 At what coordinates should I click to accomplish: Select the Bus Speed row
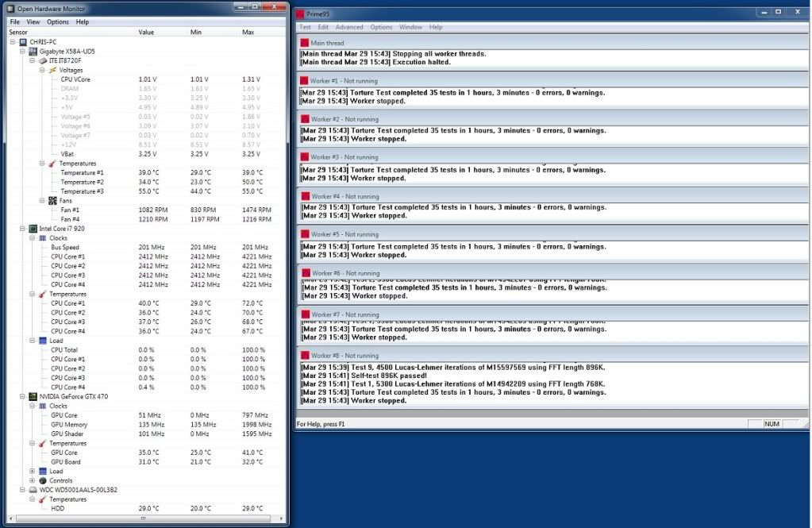pos(147,247)
